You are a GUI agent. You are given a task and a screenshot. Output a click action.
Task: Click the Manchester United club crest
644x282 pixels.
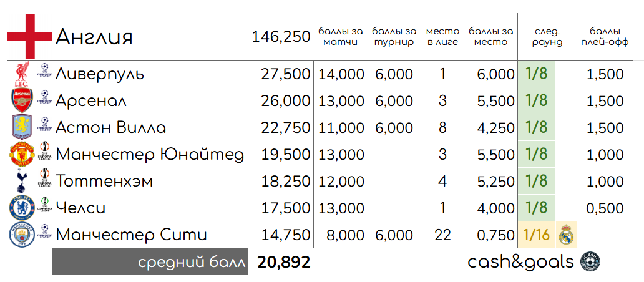[x=22, y=154]
